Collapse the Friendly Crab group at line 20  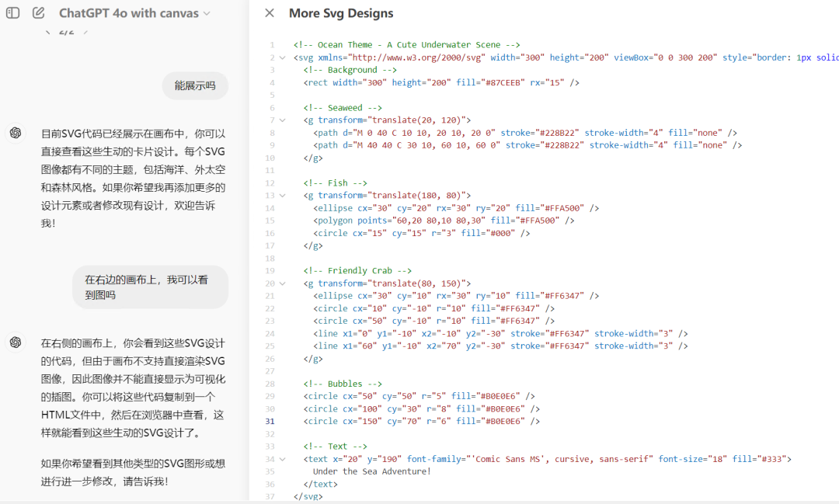click(x=283, y=283)
